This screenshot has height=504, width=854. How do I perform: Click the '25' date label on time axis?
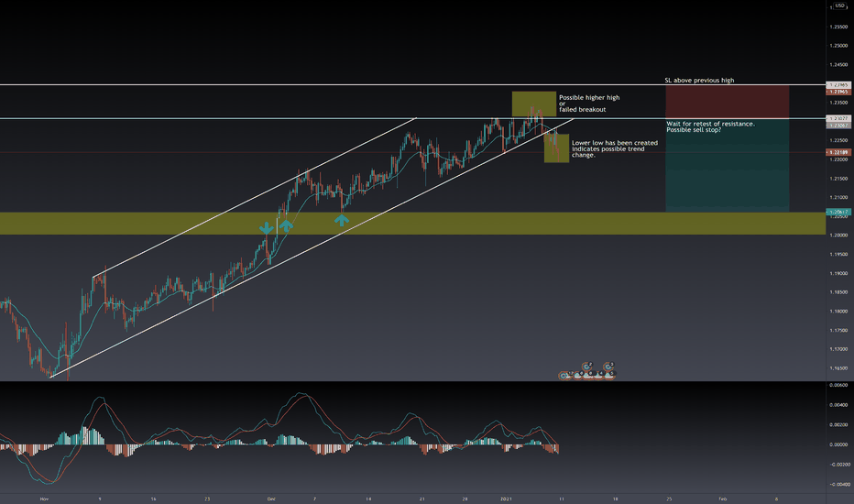(x=670, y=499)
